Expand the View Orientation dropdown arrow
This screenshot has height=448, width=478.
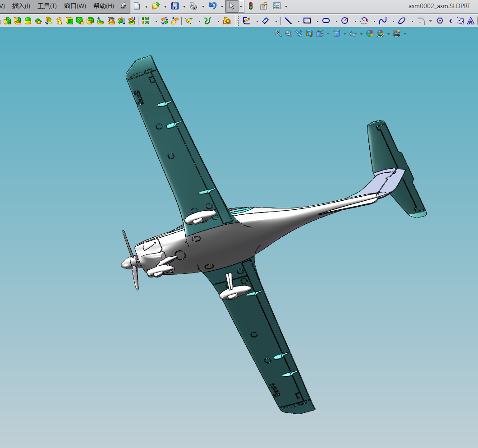(328, 34)
